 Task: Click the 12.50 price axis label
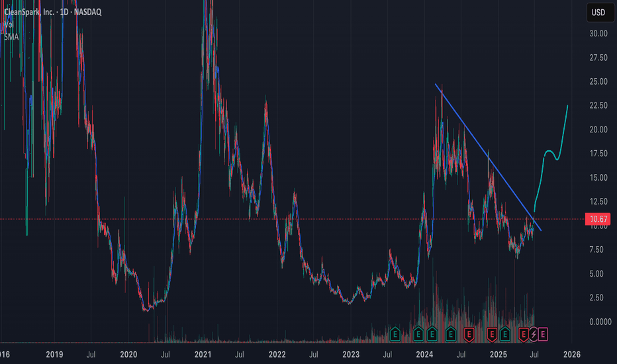[598, 202]
